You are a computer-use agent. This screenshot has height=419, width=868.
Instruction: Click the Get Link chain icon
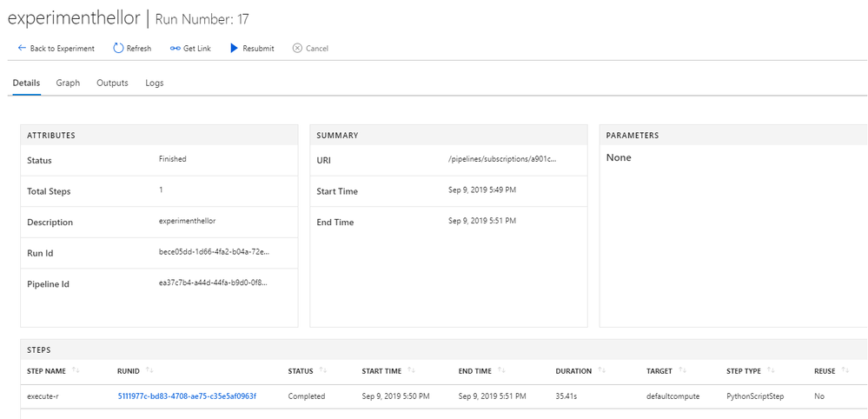click(x=175, y=48)
